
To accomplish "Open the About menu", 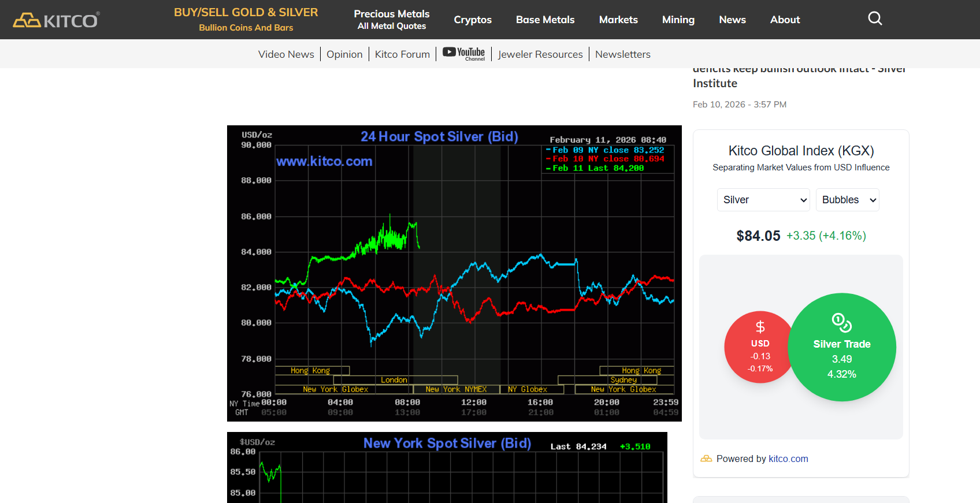I will pyautogui.click(x=785, y=20).
